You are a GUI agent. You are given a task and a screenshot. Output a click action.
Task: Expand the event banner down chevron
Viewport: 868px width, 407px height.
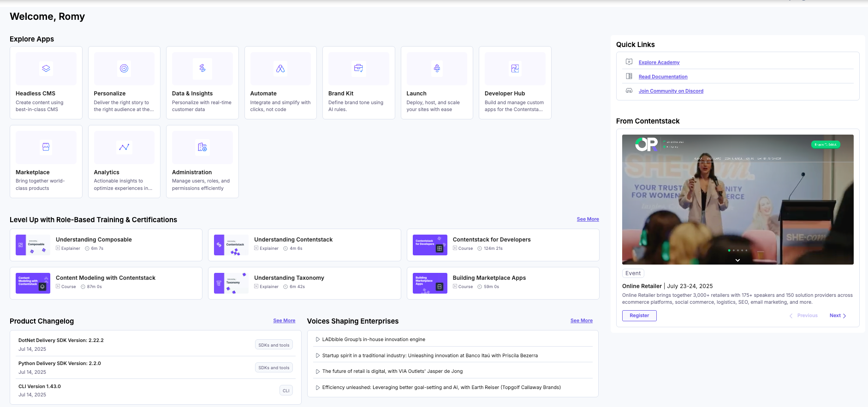click(x=737, y=260)
